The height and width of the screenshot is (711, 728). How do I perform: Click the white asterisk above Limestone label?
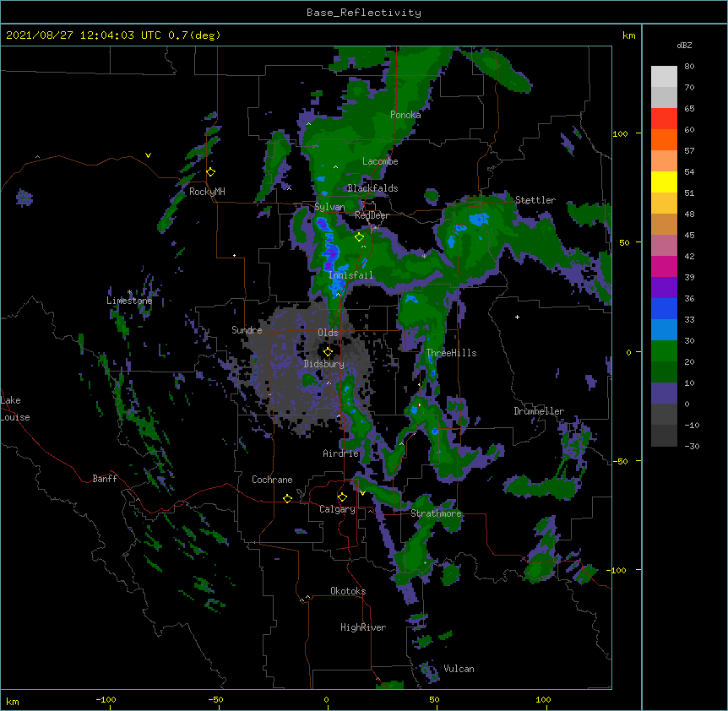pos(129,292)
